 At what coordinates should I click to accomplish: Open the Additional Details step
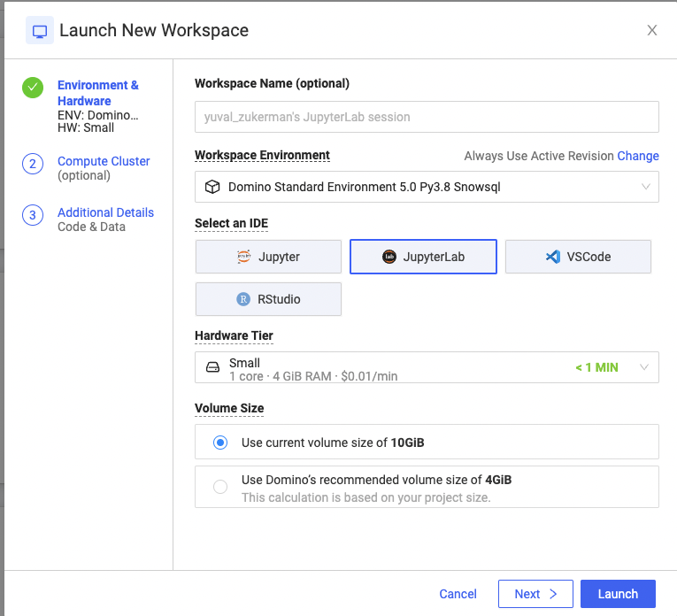click(105, 212)
